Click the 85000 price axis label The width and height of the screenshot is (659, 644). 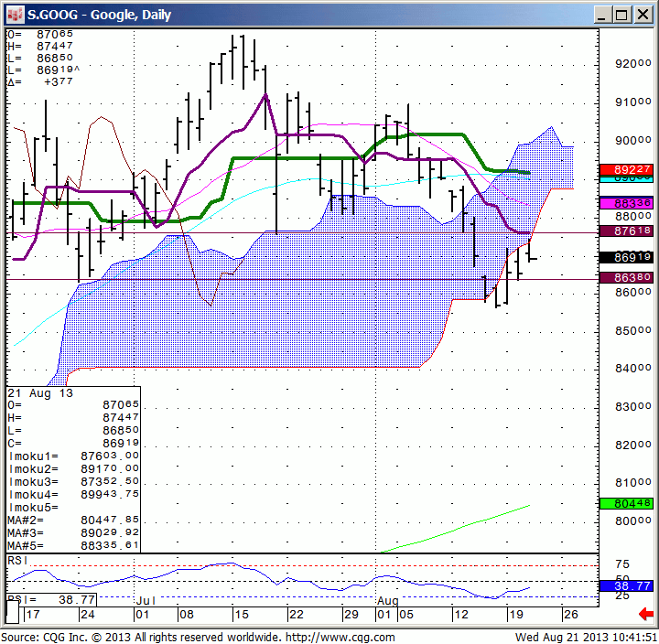633,330
